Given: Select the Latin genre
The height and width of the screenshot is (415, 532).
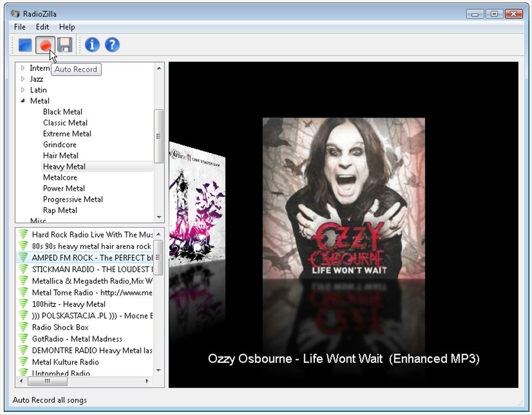Looking at the screenshot, I should [38, 90].
